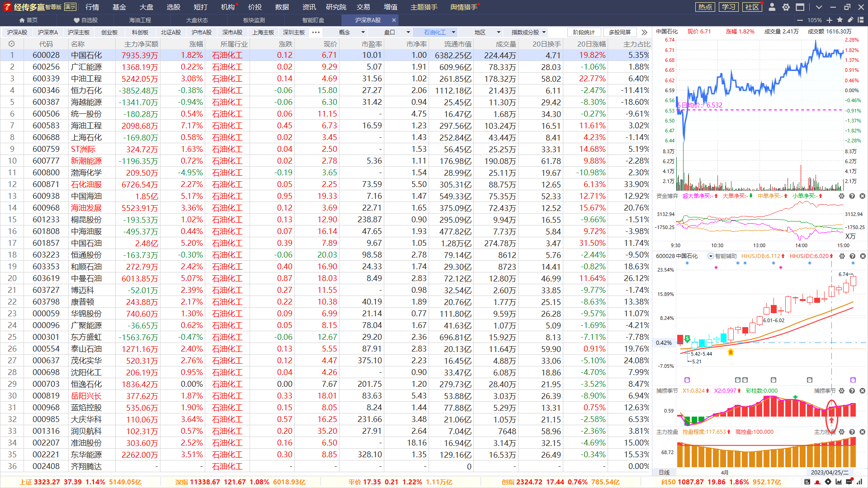Sort by the 20日涨幅 column header

(591, 44)
